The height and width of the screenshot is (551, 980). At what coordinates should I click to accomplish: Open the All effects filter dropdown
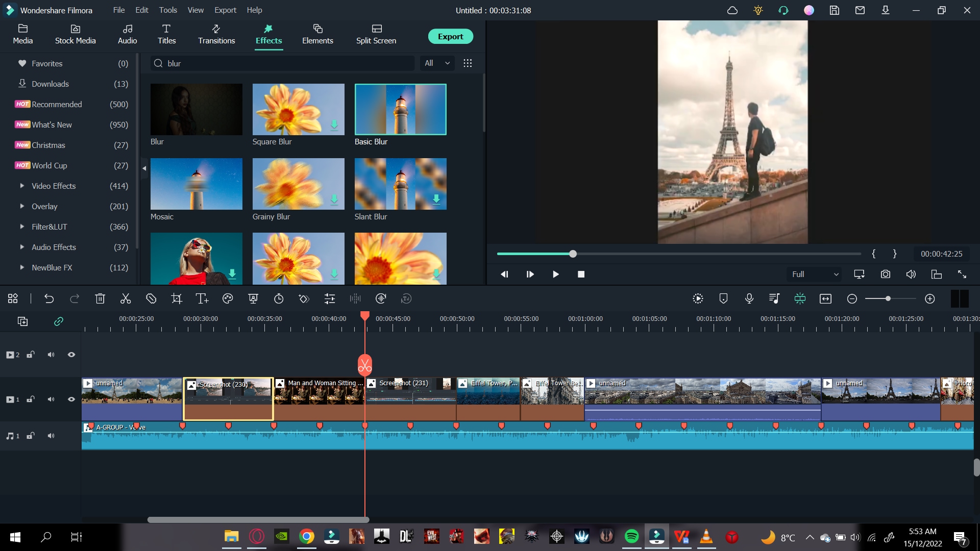point(437,63)
